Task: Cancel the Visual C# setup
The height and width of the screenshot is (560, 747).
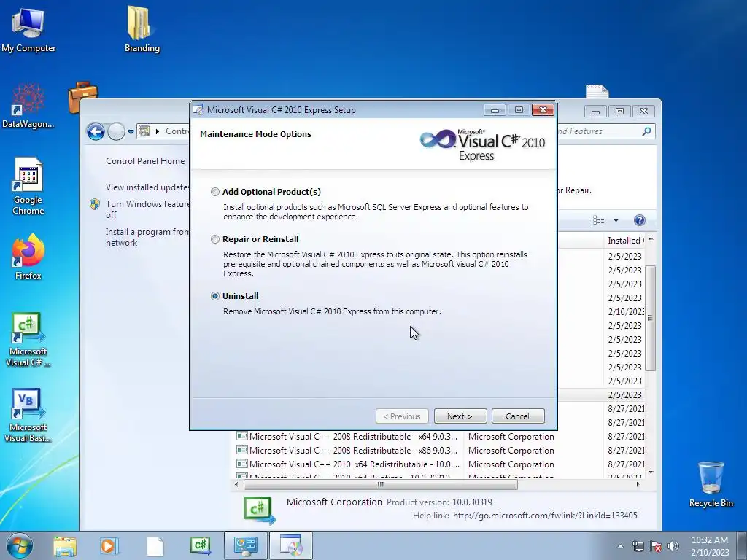Action: pyautogui.click(x=517, y=416)
